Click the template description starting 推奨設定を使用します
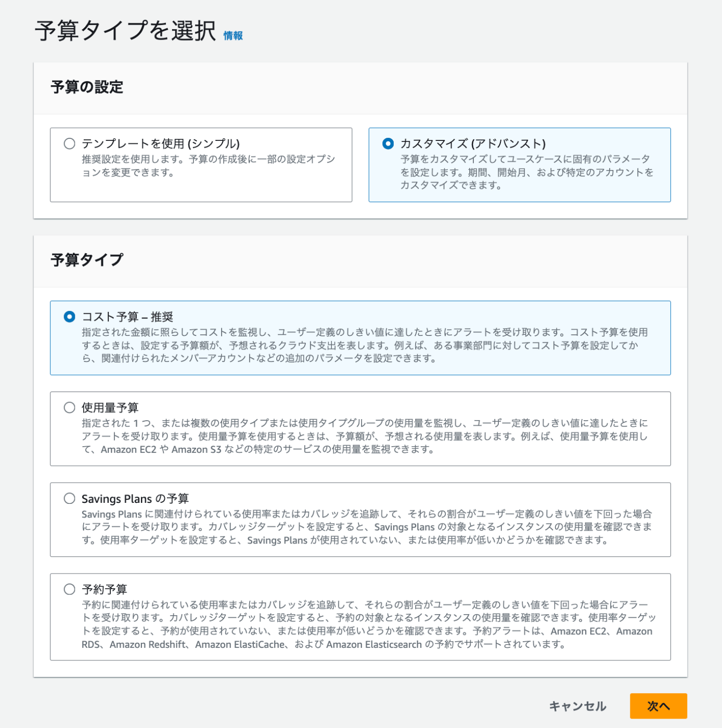 209,165
